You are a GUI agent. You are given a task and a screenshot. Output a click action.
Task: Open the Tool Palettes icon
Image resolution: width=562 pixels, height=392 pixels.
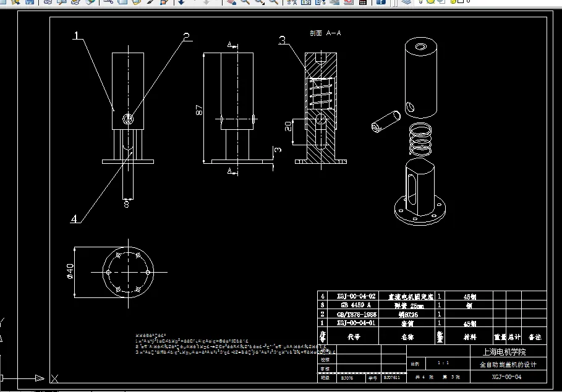click(320, 1)
